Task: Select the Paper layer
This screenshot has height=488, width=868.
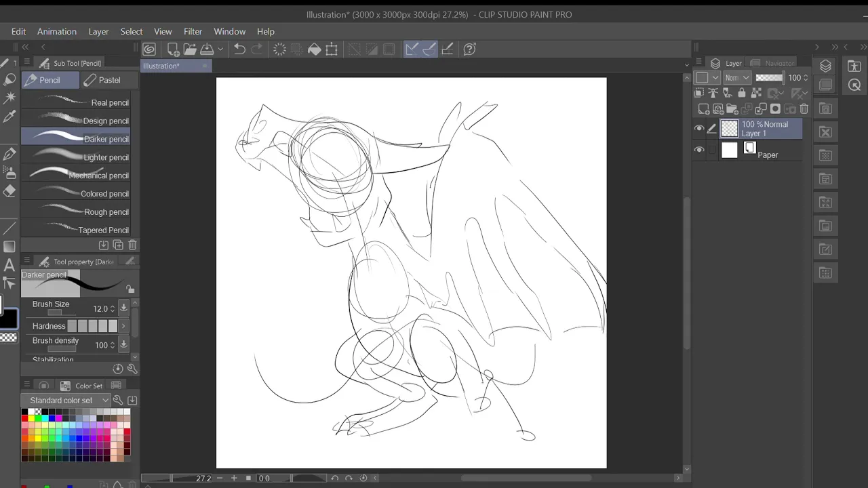Action: click(761, 150)
